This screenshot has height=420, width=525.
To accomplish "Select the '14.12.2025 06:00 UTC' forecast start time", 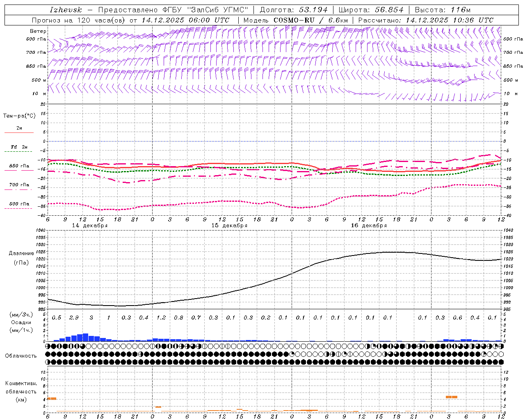I will pos(185,20).
